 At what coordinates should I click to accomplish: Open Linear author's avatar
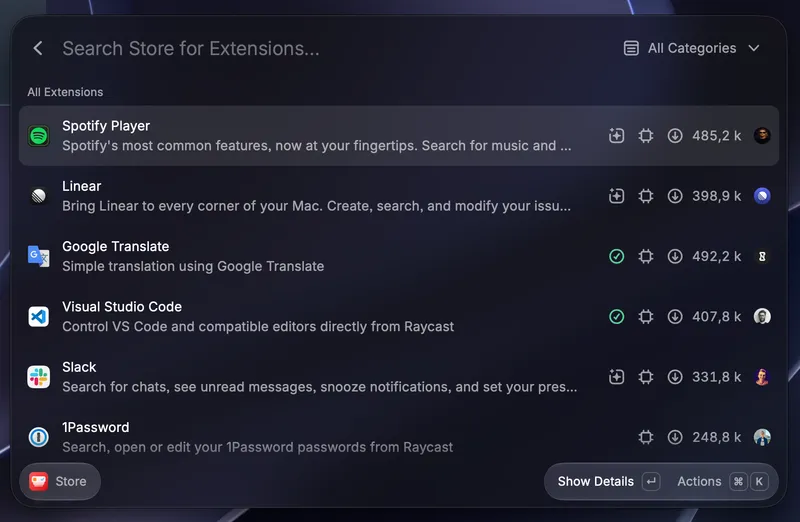click(x=762, y=196)
